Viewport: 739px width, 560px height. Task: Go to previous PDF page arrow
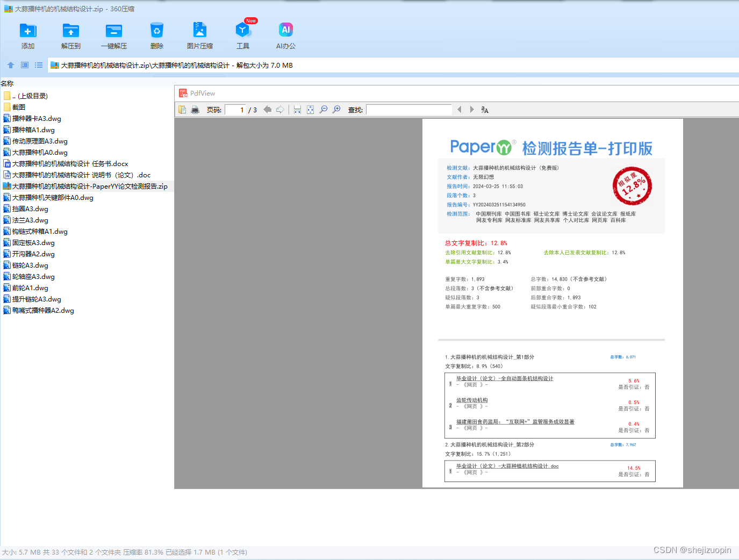click(267, 110)
